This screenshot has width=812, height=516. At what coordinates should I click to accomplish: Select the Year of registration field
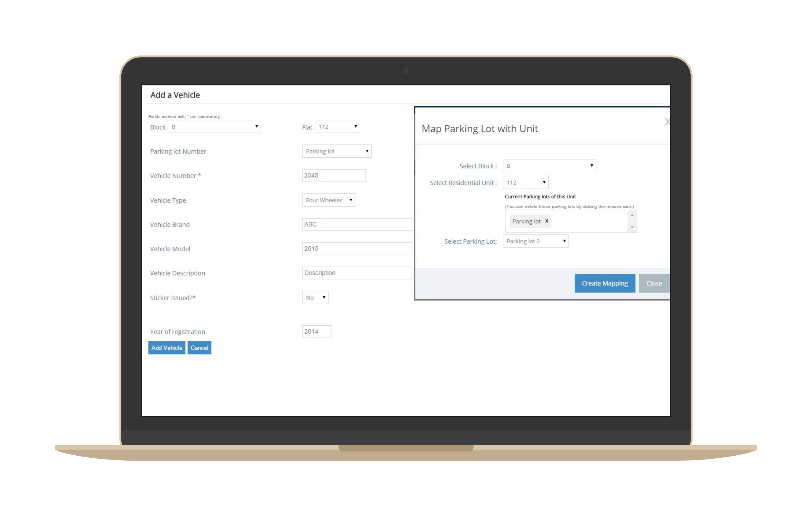[x=317, y=332]
